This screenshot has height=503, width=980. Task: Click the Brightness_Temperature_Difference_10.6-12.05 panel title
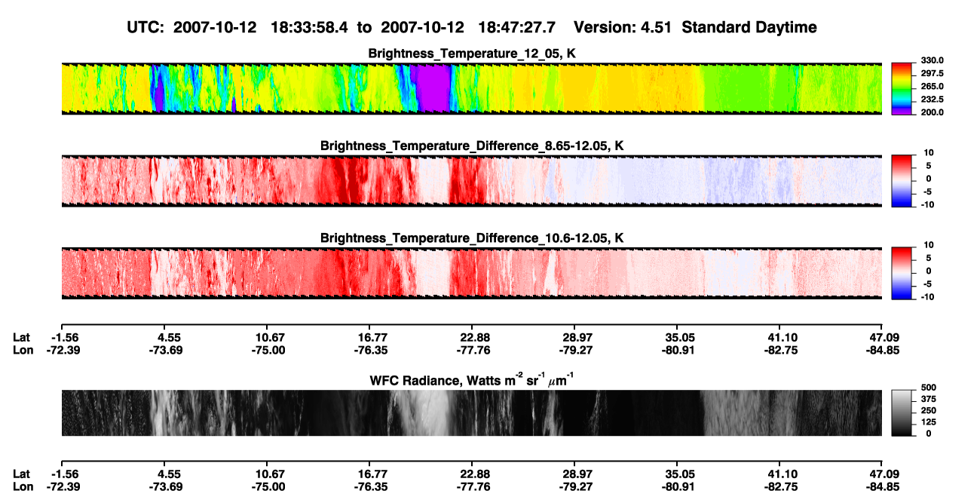tap(472, 238)
